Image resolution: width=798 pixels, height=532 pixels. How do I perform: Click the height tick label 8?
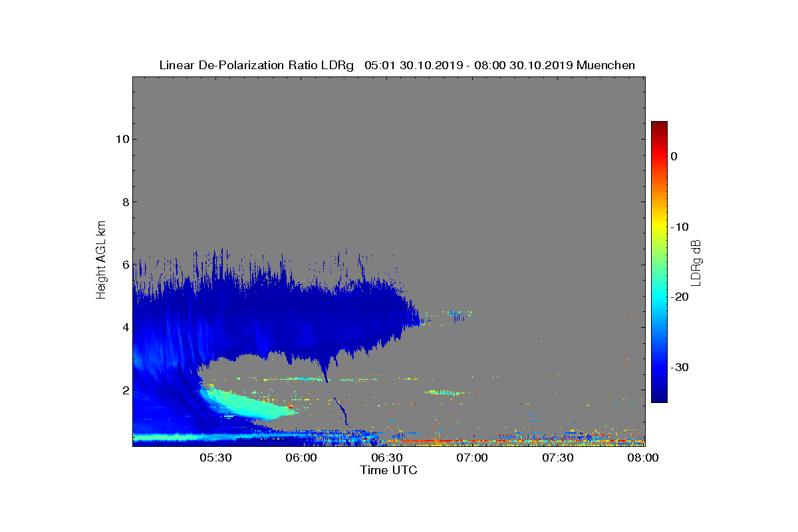click(124, 202)
